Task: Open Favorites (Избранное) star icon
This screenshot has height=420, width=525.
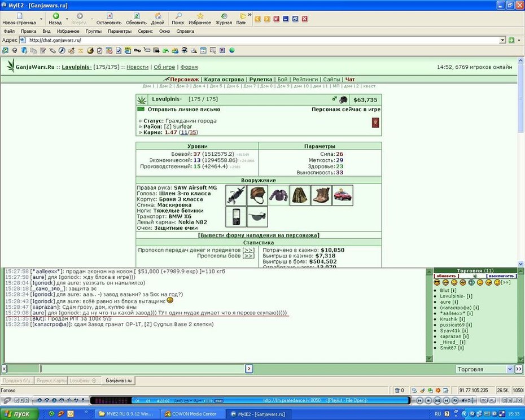Action: point(200,16)
